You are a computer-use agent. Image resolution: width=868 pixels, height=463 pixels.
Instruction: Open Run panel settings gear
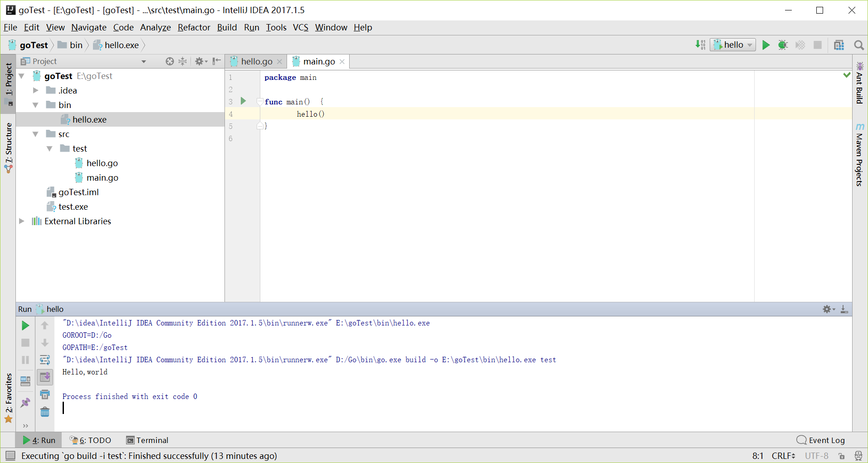[x=829, y=309]
